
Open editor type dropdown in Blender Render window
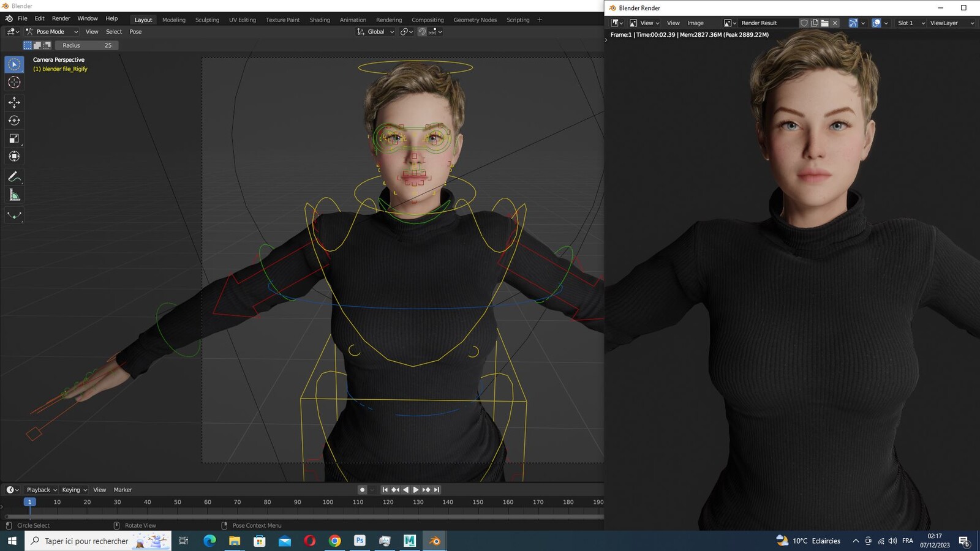coord(617,23)
